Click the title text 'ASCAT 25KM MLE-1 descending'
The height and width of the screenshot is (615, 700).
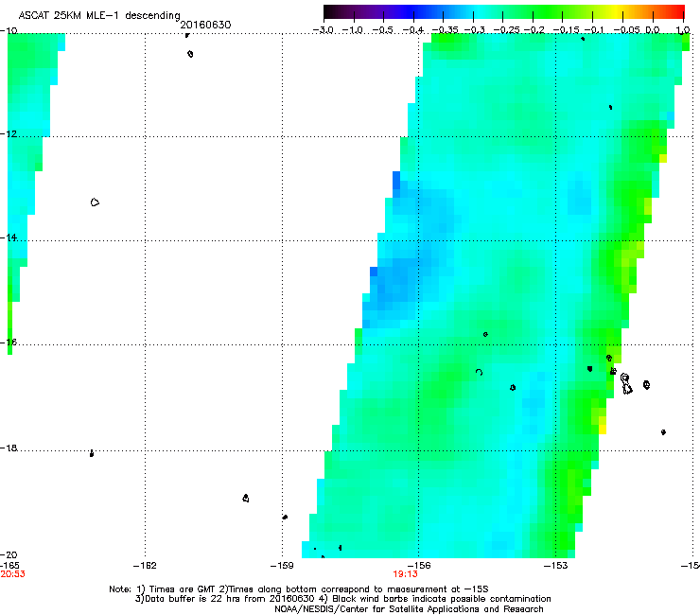tap(99, 16)
